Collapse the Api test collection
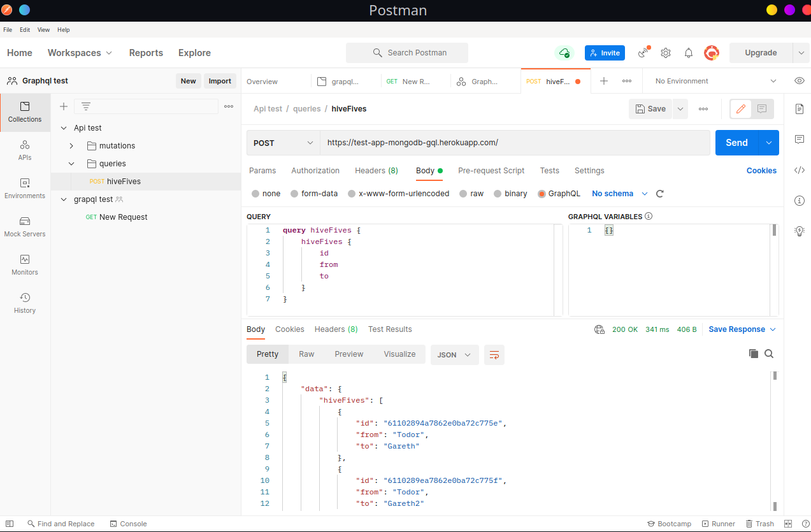Viewport: 811px width, 532px height. 64,128
